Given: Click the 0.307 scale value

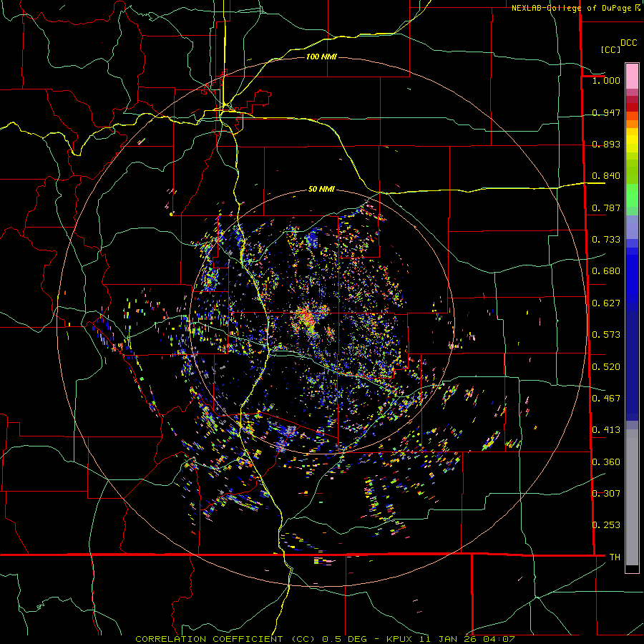Looking at the screenshot, I should pyautogui.click(x=606, y=494).
